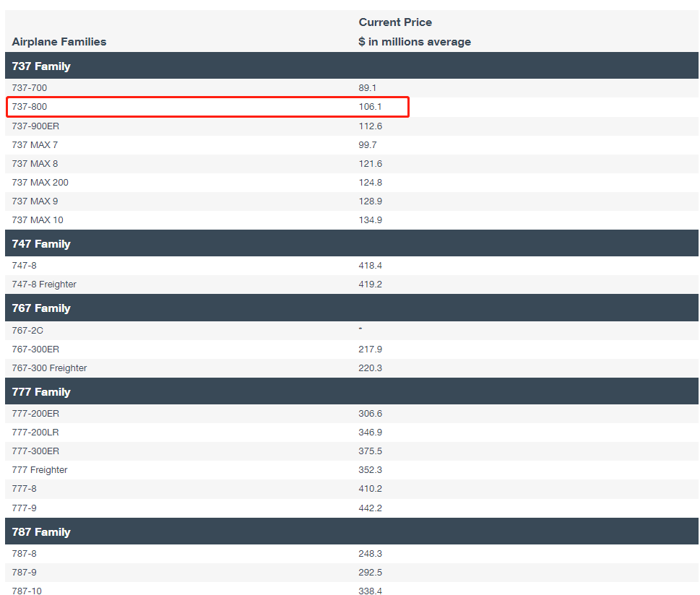This screenshot has width=700, height=595.
Task: Click the 338.4 price value
Action: pos(370,591)
